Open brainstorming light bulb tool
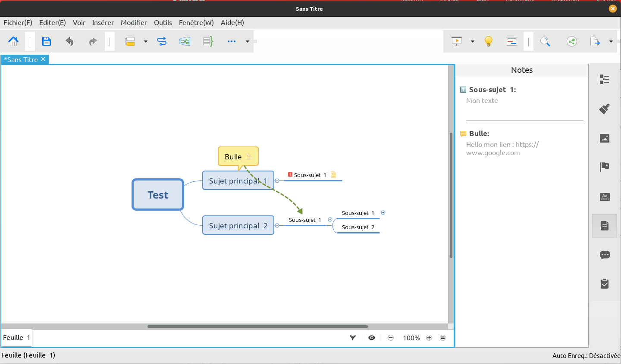Viewport: 621px width, 364px height. point(489,41)
